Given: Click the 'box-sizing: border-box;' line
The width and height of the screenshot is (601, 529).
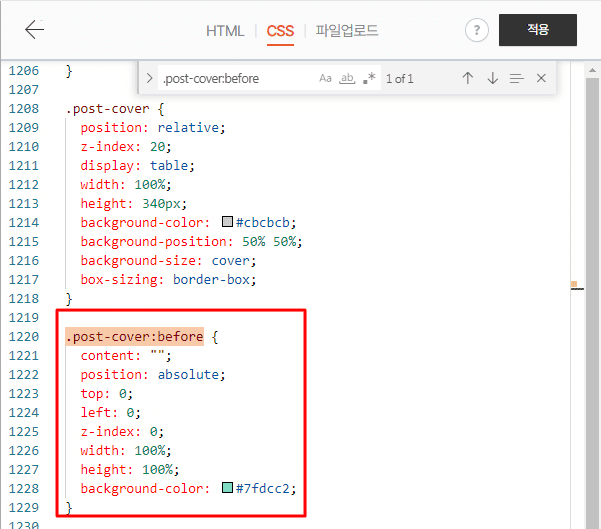Looking at the screenshot, I should coord(168,280).
